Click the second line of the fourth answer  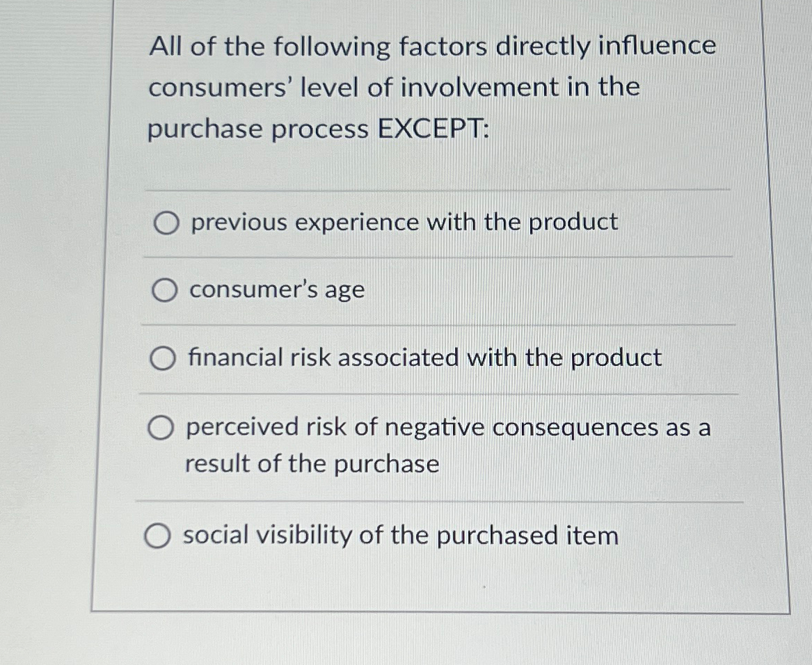tap(310, 463)
